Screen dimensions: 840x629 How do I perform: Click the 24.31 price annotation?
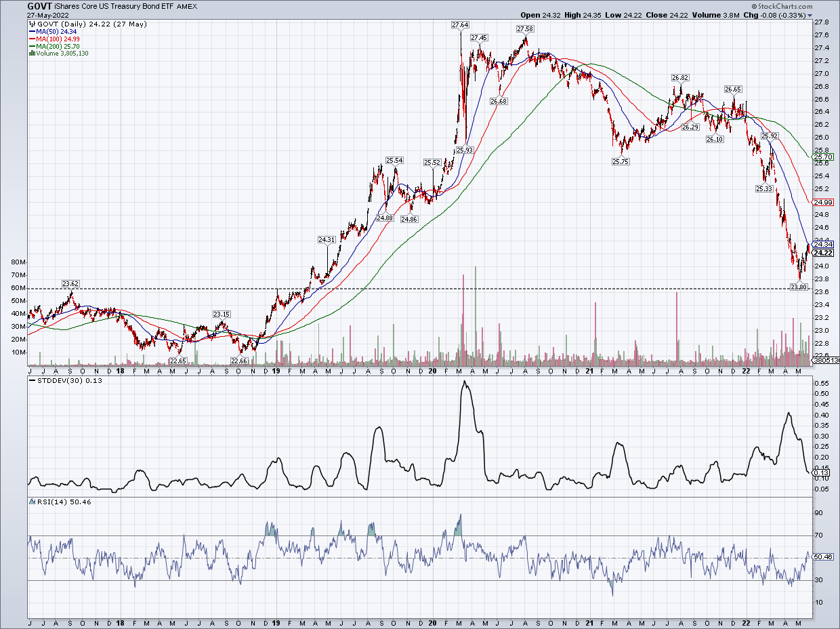coord(327,239)
